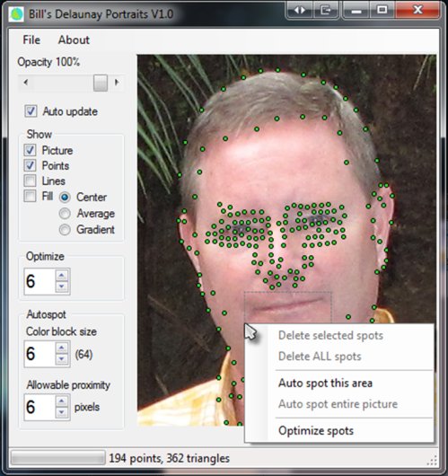The image size is (448, 476).
Task: Click the left-right arrows title bar button
Action: click(x=299, y=11)
